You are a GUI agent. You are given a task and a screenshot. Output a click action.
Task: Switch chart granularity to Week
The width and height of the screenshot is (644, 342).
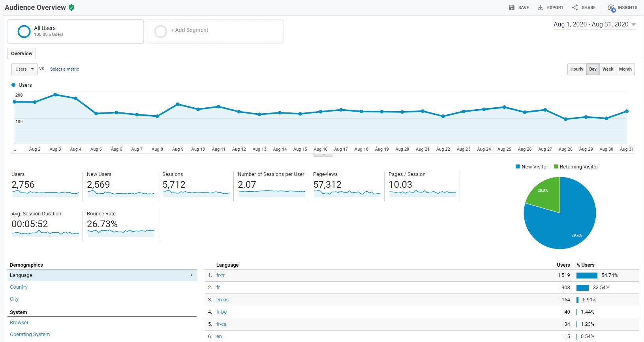pyautogui.click(x=608, y=69)
